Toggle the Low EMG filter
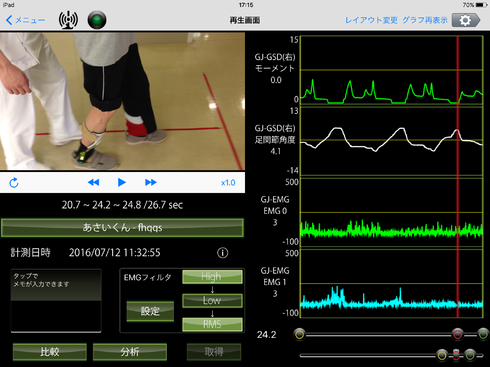 [x=212, y=301]
